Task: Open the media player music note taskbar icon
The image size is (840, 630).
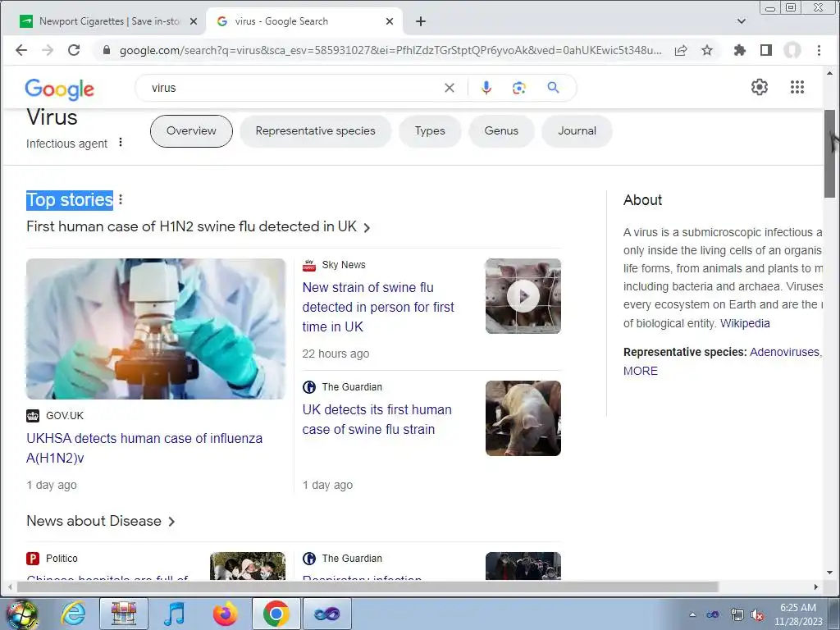Action: pos(174,614)
